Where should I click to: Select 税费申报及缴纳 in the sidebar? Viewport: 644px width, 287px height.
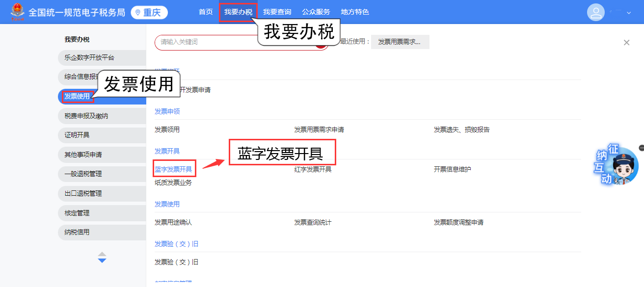86,116
